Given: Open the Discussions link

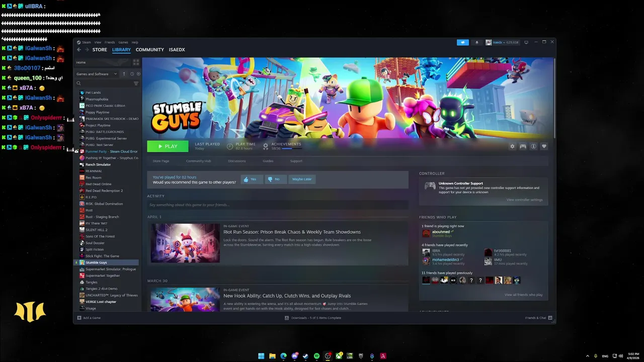Looking at the screenshot, I should 237,161.
